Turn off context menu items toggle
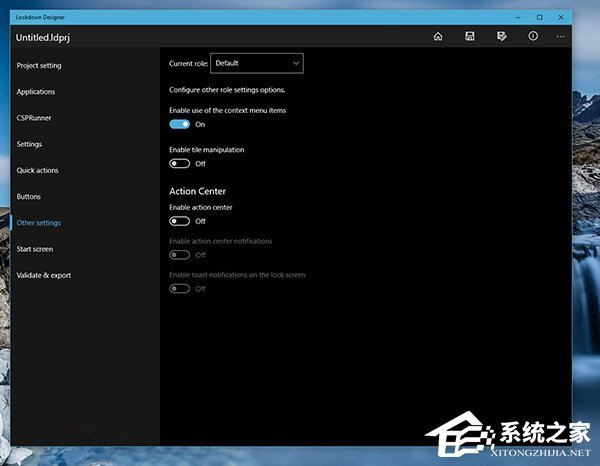 [179, 124]
